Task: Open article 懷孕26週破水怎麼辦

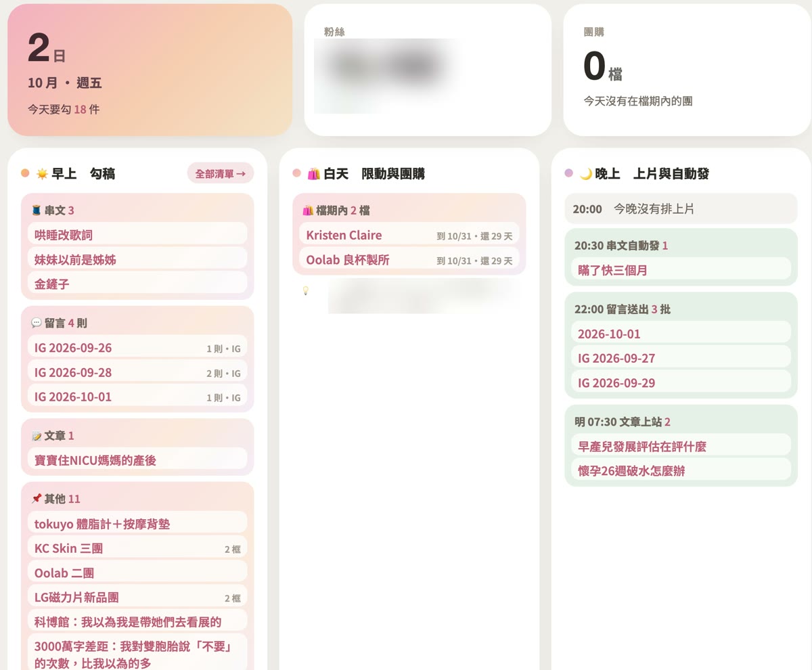Action: (x=681, y=470)
